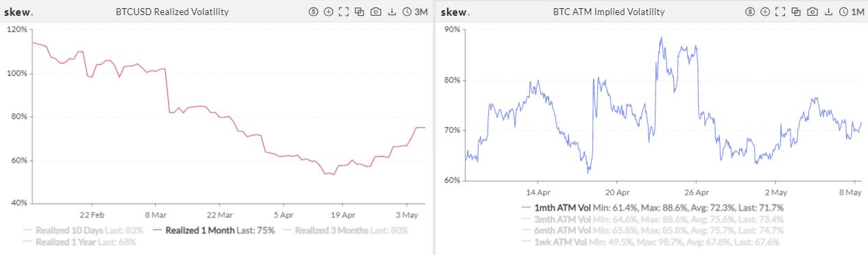Click 8 May x-axis label
868x255 pixels.
tap(851, 192)
